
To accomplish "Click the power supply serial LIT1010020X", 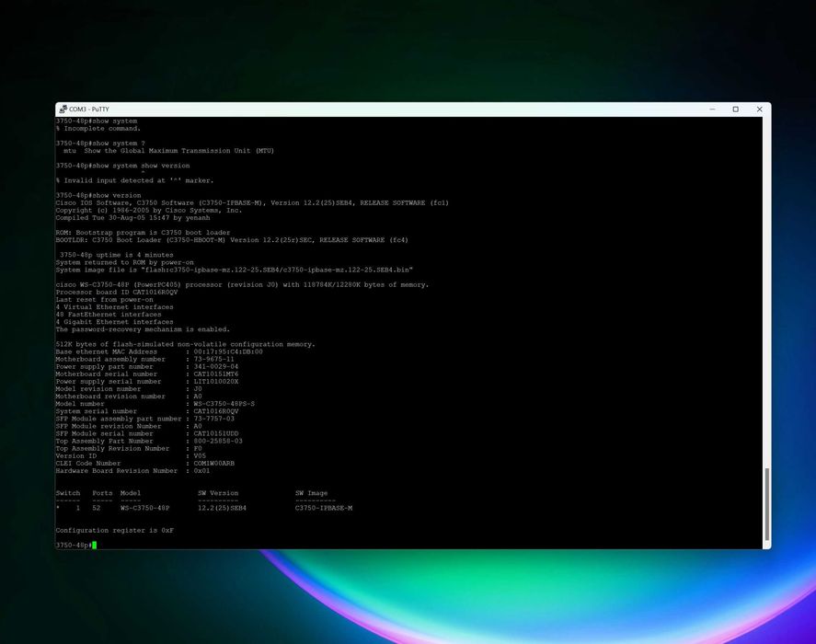I will [216, 382].
